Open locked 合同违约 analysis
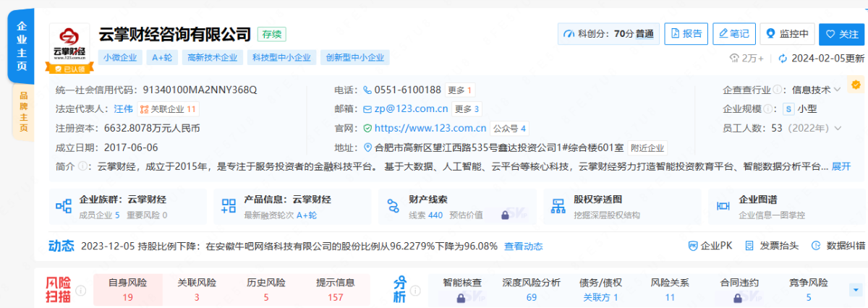868x308 pixels. [739, 289]
